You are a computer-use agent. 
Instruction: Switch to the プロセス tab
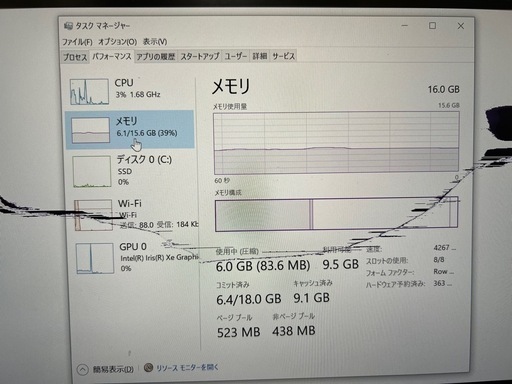pos(75,57)
